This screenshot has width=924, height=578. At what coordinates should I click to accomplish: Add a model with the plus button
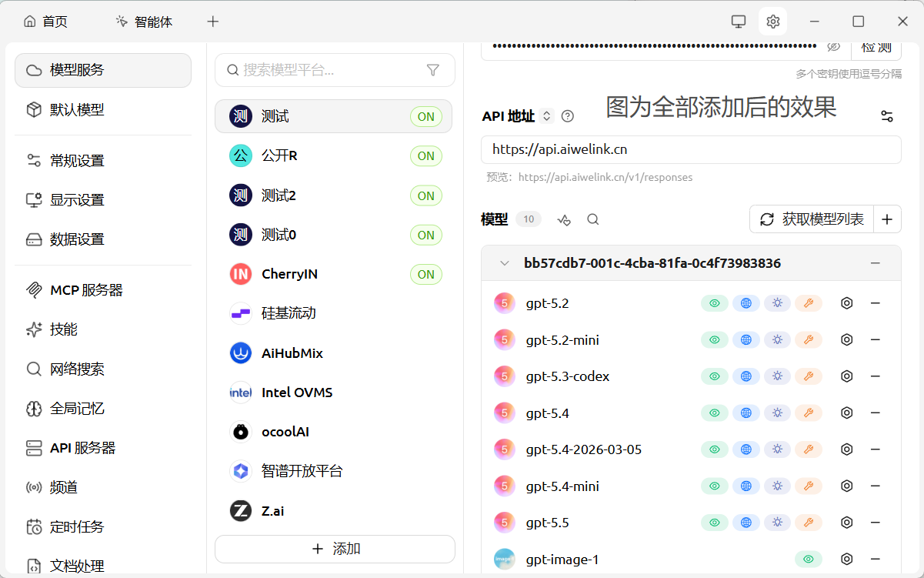coord(886,219)
